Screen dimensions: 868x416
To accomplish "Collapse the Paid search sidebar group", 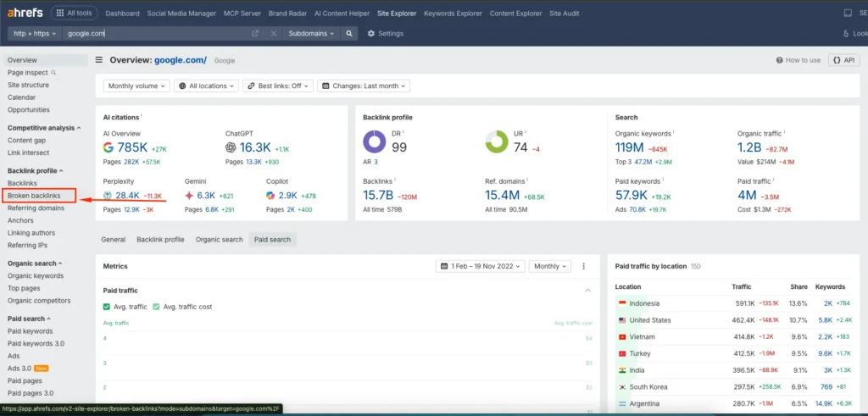I will (x=30, y=319).
